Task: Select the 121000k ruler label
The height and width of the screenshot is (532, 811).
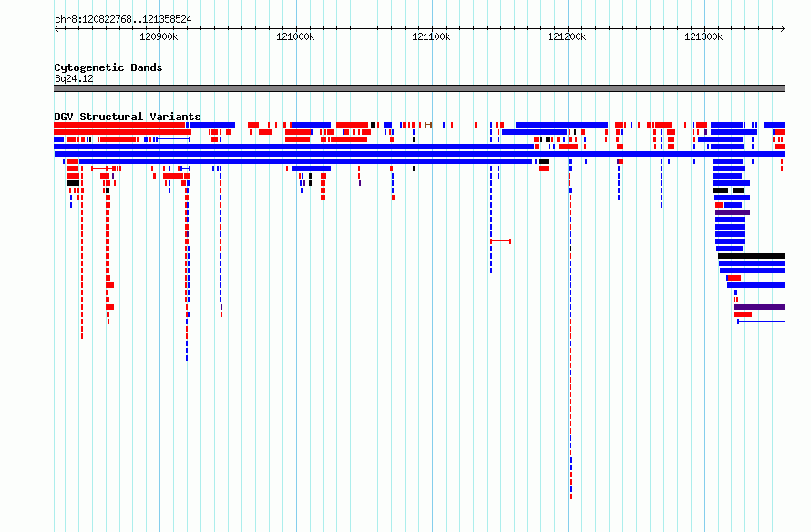Action: pyautogui.click(x=295, y=36)
